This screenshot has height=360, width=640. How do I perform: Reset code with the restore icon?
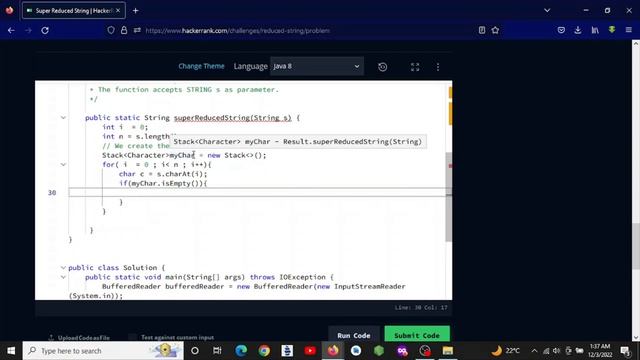point(382,67)
